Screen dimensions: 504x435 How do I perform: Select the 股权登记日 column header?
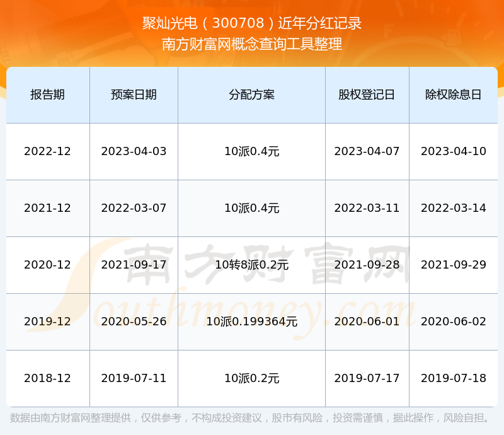(367, 95)
